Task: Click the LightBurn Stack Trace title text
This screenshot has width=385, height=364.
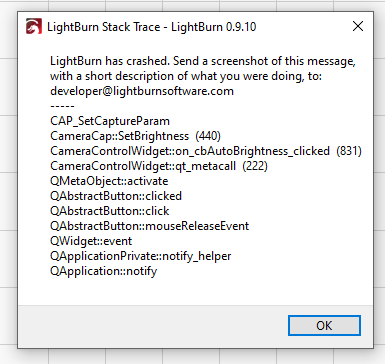Action: [152, 27]
